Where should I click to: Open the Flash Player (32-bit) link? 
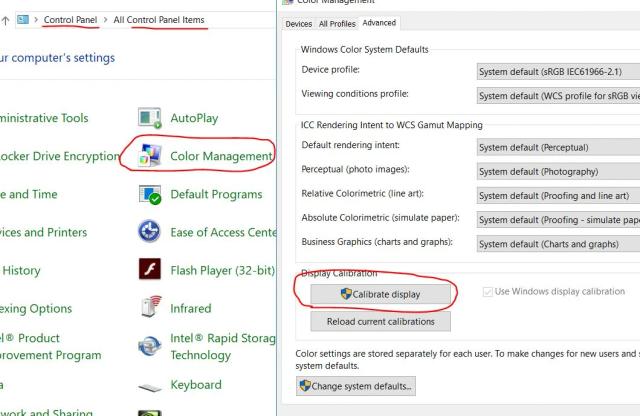click(x=222, y=270)
